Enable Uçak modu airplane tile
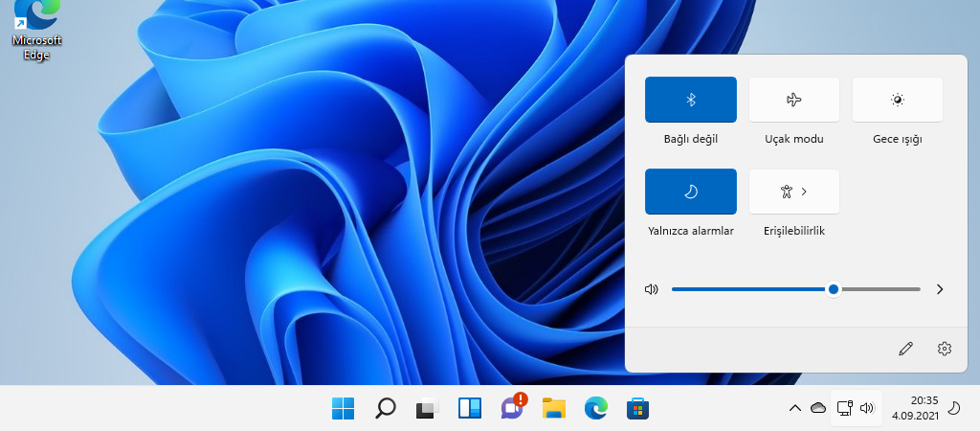Viewport: 980px width, 431px height. coord(793,100)
